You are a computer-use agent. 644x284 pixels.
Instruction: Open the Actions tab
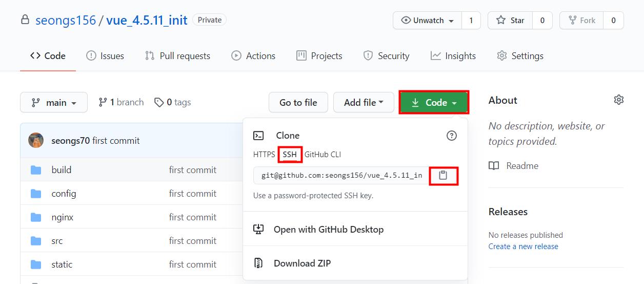(253, 56)
